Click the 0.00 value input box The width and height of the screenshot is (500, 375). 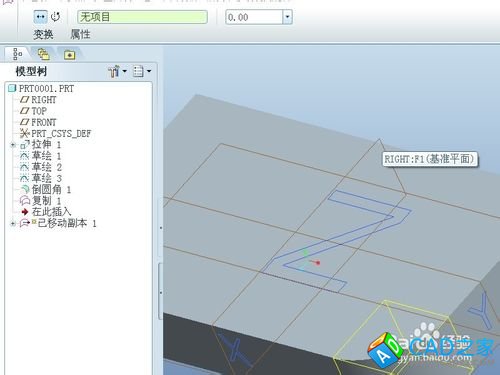254,17
